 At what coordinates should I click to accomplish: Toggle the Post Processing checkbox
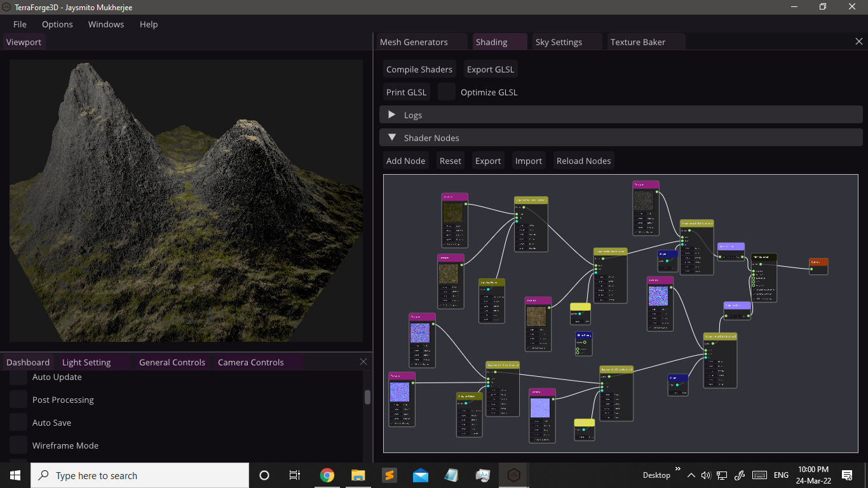point(18,400)
